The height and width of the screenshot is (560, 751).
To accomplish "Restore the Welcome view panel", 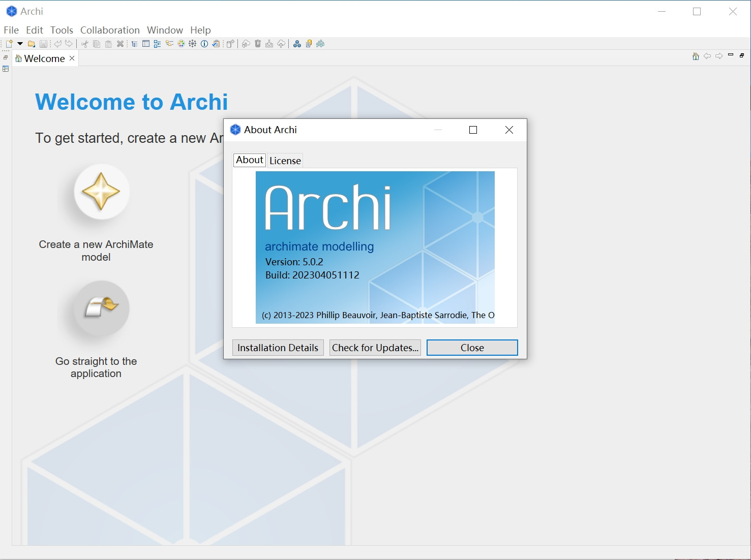I will point(742,55).
